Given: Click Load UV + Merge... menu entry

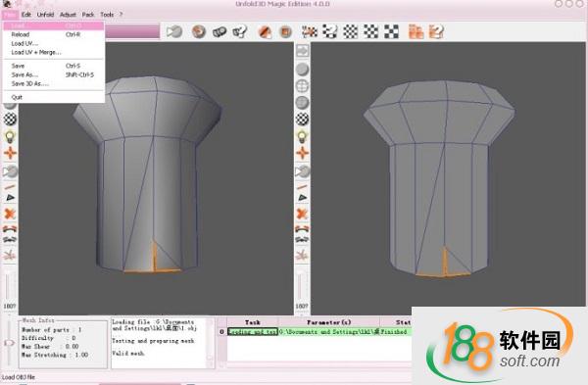Looking at the screenshot, I should coord(36,53).
